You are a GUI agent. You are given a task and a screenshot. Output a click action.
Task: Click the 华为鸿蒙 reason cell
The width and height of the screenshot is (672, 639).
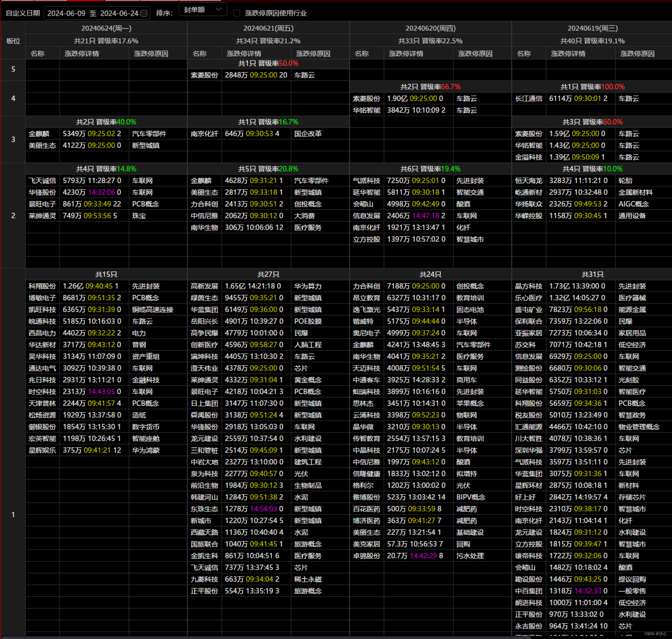(146, 450)
